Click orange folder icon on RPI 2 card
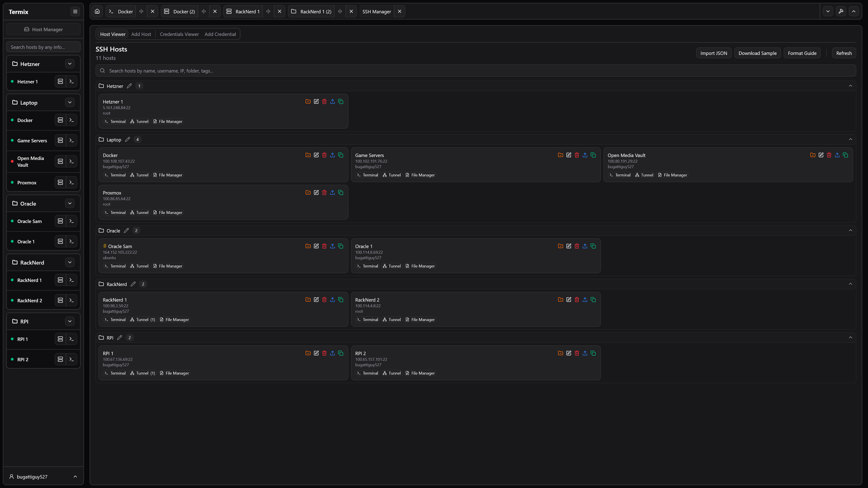 [x=560, y=353]
